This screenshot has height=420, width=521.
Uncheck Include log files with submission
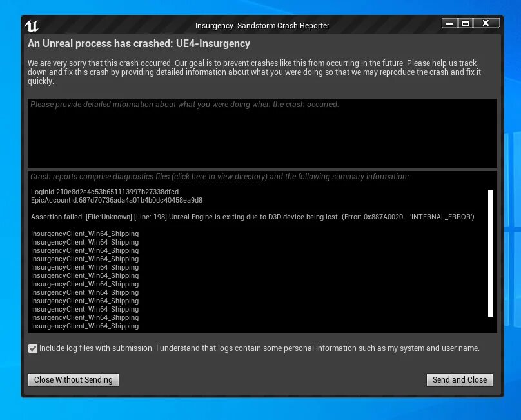click(33, 348)
